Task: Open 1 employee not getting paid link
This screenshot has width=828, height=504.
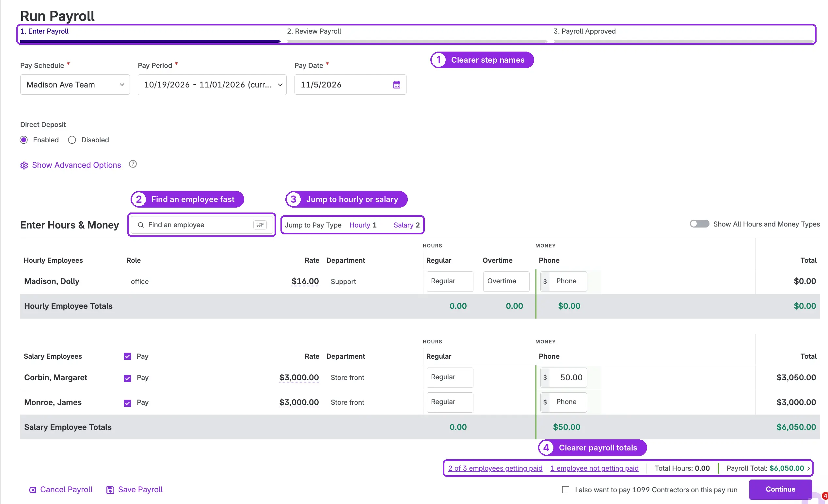Action: [x=594, y=468]
